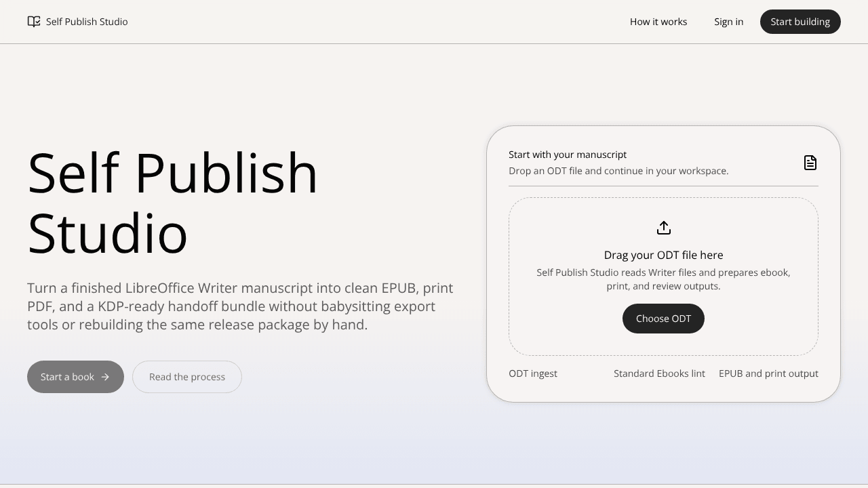
Task: Open the Self Publish Studio home link
Action: pyautogui.click(x=77, y=22)
